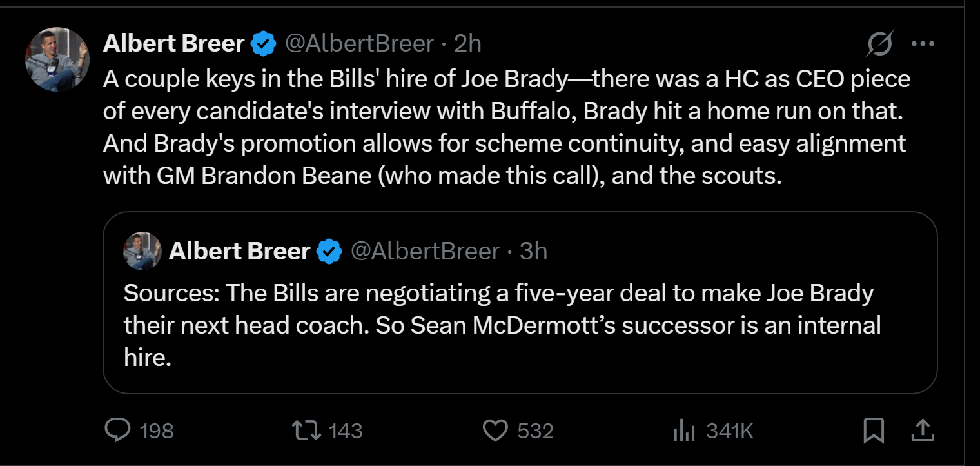Screen dimensions: 980x466
Task: Open the three-dot More menu
Action: click(922, 44)
